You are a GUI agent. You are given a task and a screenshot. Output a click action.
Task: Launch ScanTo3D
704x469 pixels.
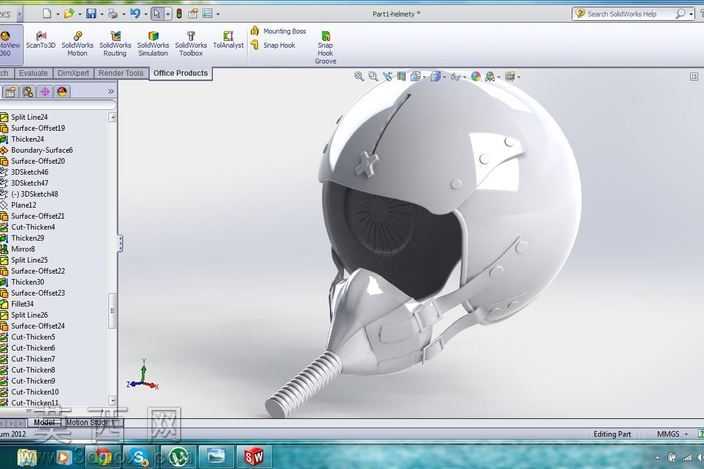[x=40, y=39]
